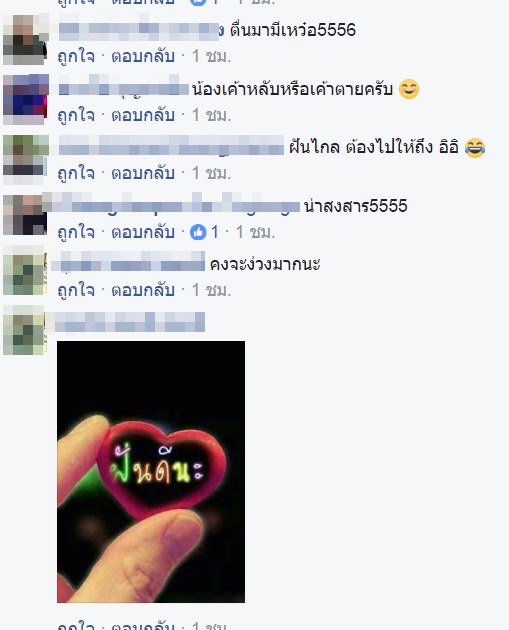Open avatar of the heart image commenter
The height and width of the screenshot is (630, 509).
tap(25, 330)
